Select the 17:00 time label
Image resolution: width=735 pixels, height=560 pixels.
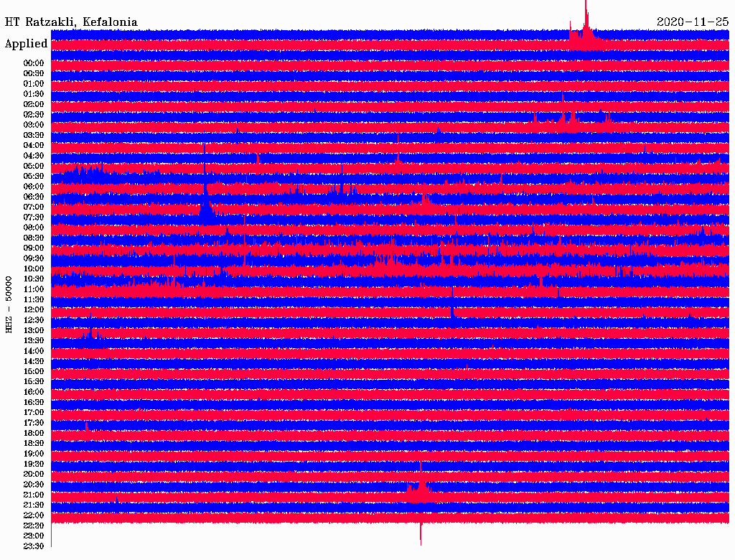34,413
